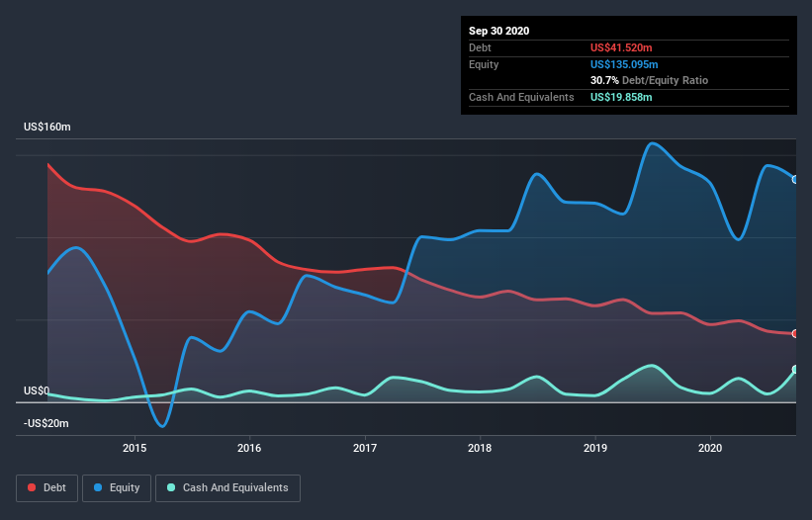Select the Debt end-point marker on chart
Screen dimensions: 812x520
pyautogui.click(x=795, y=334)
